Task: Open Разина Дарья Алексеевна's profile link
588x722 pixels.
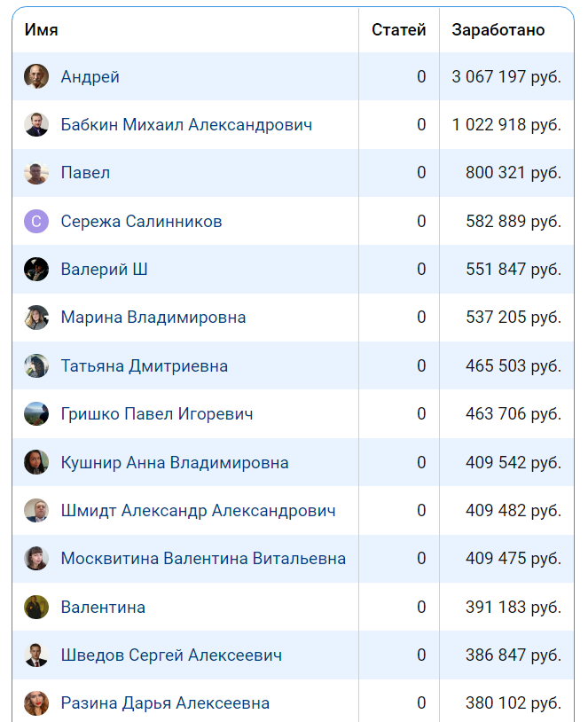Action: tap(165, 703)
